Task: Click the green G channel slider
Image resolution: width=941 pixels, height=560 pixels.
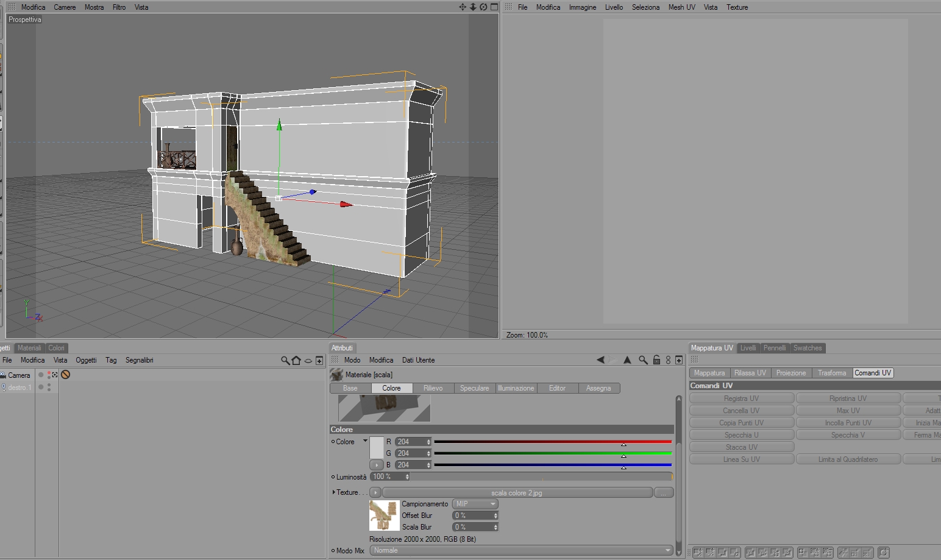Action: tap(553, 453)
